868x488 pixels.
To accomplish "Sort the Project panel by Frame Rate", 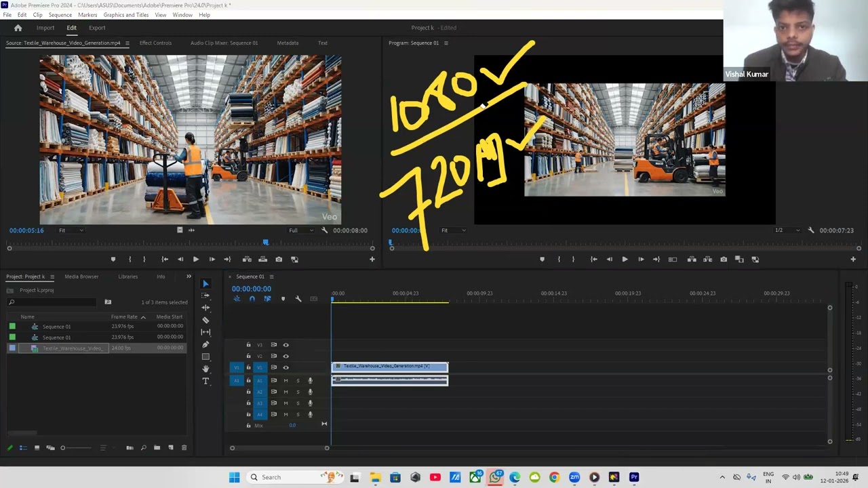I will [x=124, y=317].
